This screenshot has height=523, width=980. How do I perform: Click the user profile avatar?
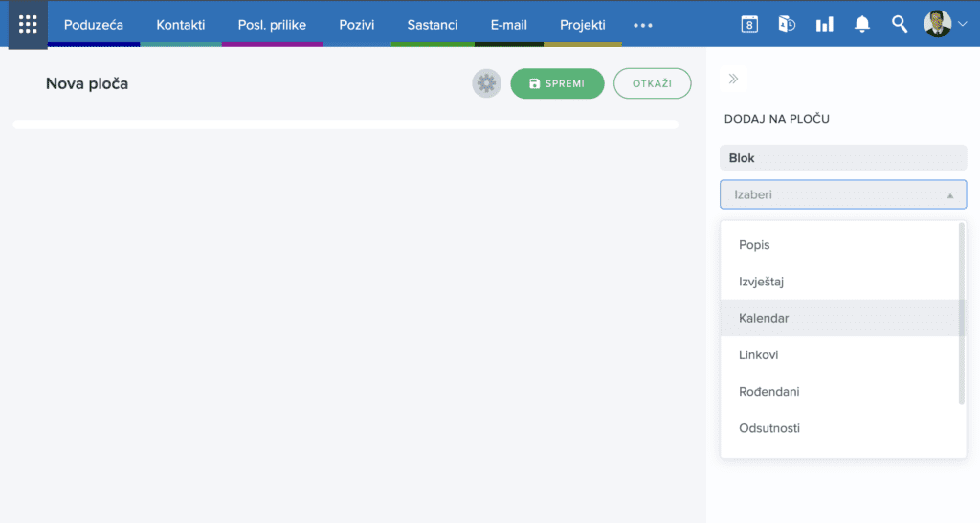point(938,25)
